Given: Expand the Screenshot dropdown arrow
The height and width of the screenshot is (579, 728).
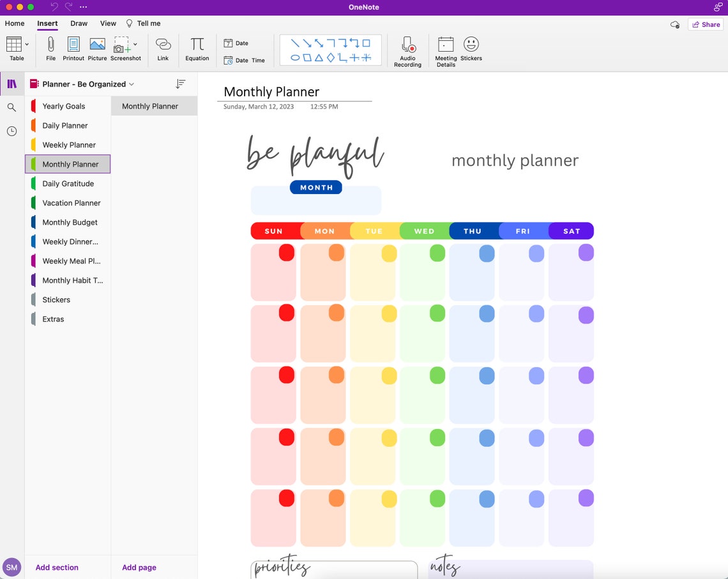Looking at the screenshot, I should (135, 43).
